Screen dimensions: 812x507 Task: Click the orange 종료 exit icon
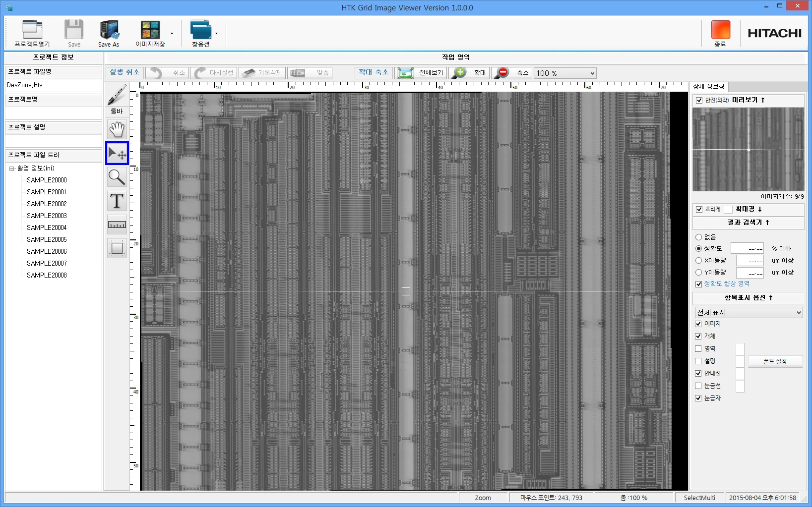[x=721, y=30]
